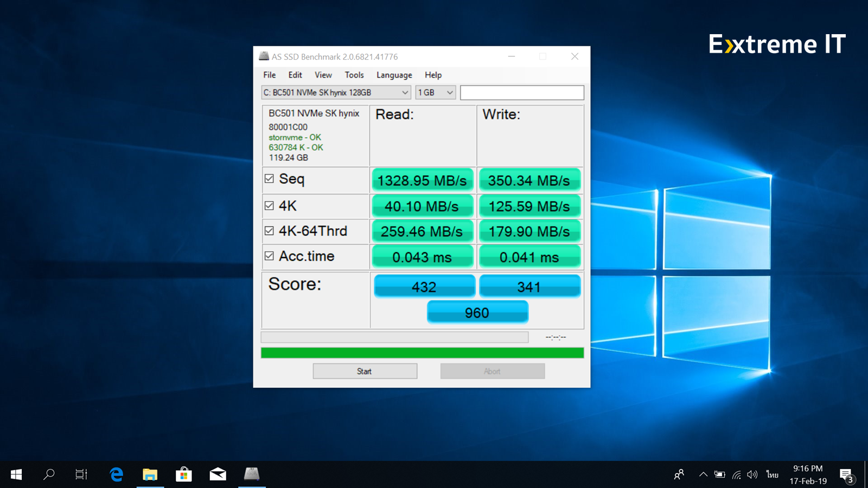
Task: Check battery status icon
Action: pyautogui.click(x=720, y=474)
